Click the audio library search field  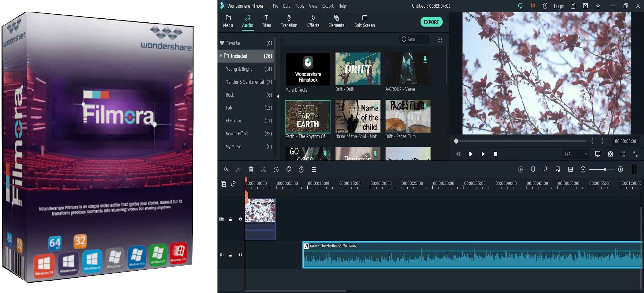[x=414, y=39]
